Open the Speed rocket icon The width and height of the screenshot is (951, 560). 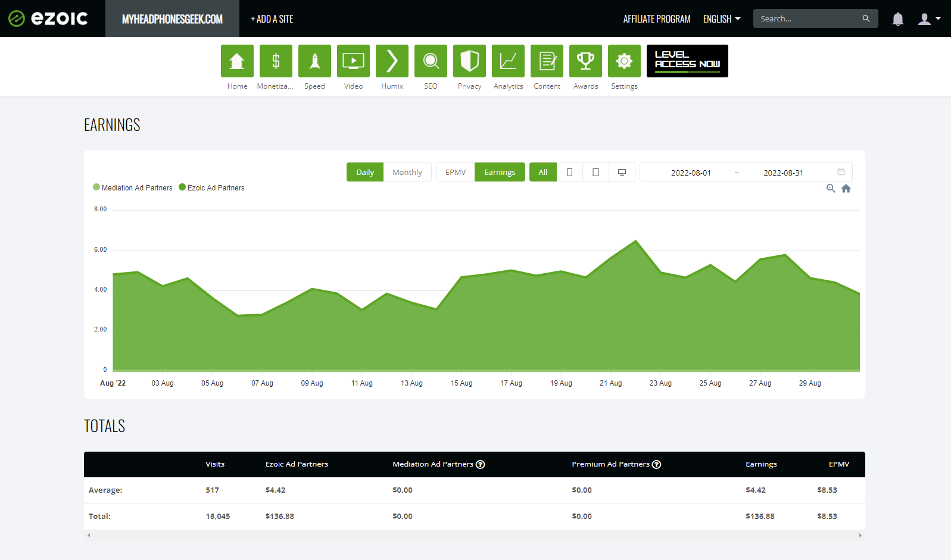tap(314, 61)
